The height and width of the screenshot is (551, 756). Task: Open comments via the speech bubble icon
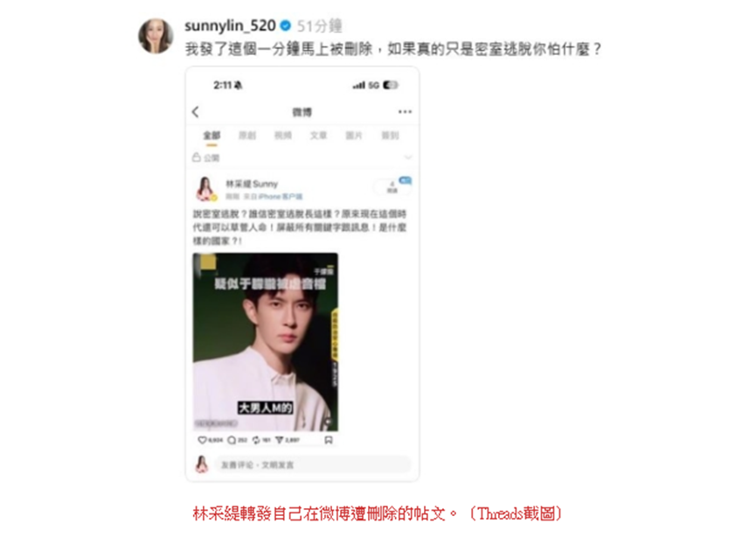point(232,440)
